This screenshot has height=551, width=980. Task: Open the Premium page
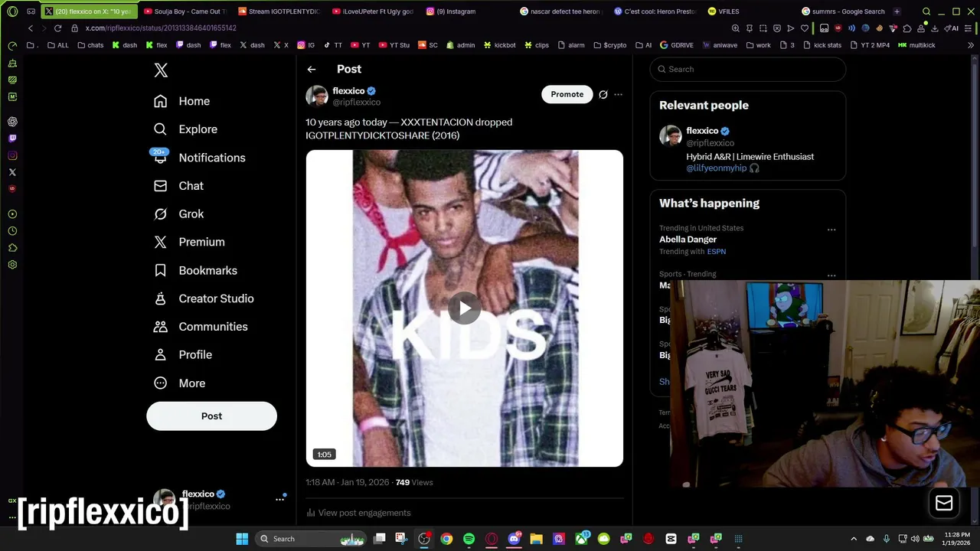[x=189, y=242]
